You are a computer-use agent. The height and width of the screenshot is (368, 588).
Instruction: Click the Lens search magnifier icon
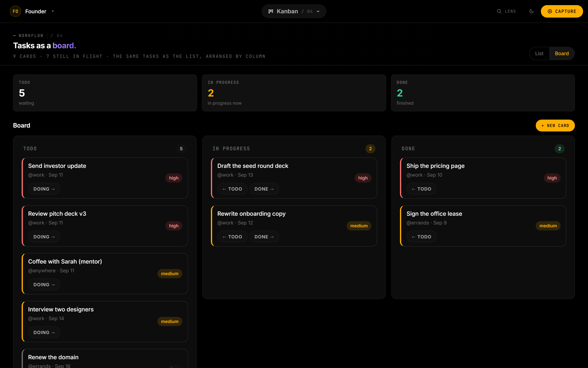point(499,11)
